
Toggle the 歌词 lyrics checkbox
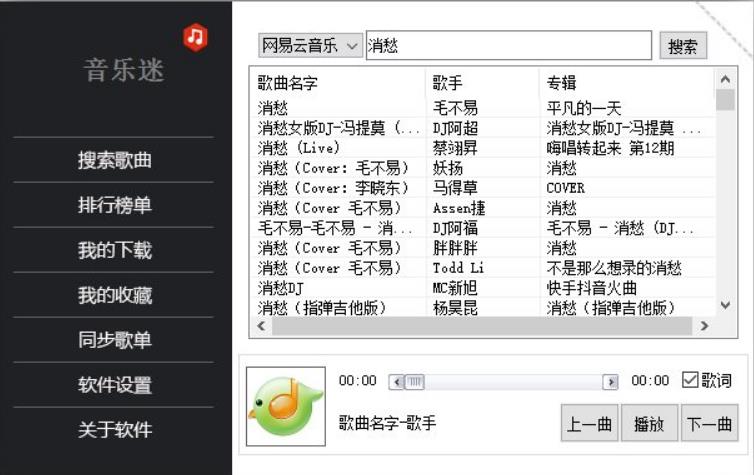706,380
